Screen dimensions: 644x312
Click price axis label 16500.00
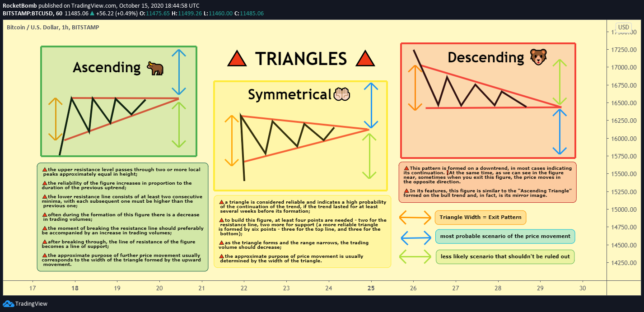tap(625, 103)
